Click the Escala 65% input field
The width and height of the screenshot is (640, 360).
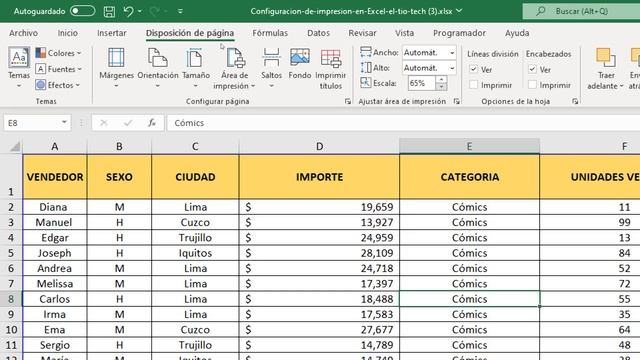click(x=422, y=83)
